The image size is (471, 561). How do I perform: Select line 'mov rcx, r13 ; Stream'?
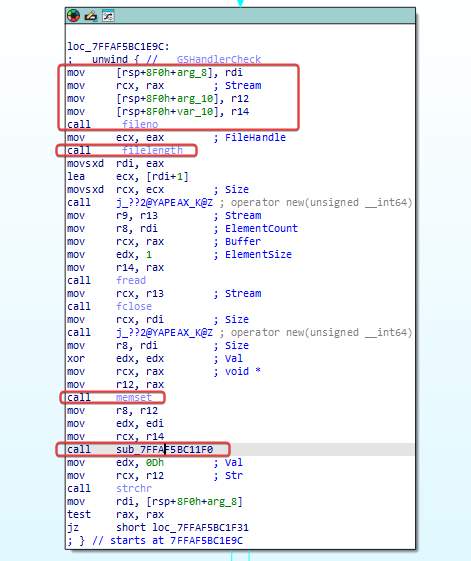click(164, 293)
